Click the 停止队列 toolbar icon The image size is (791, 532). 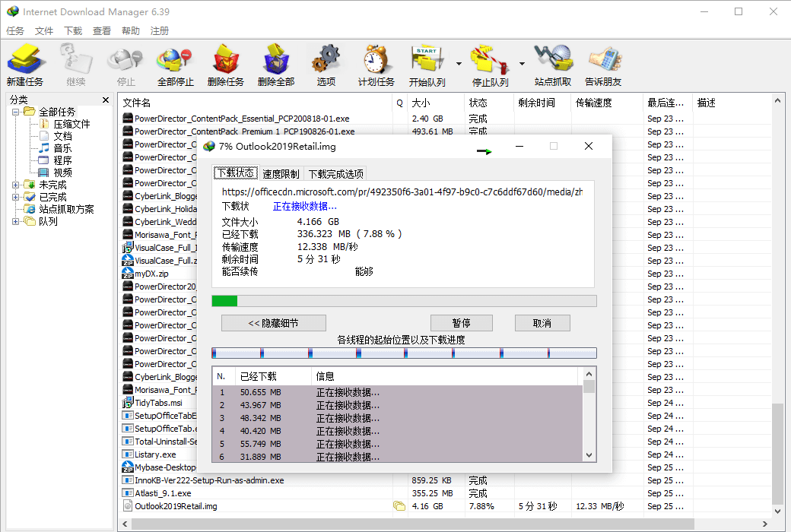click(490, 65)
